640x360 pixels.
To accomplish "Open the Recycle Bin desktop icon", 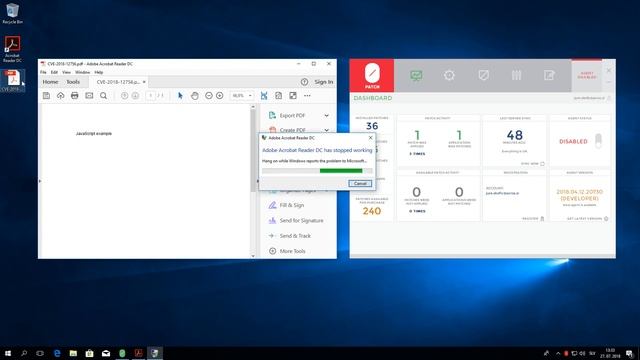I will [12, 13].
